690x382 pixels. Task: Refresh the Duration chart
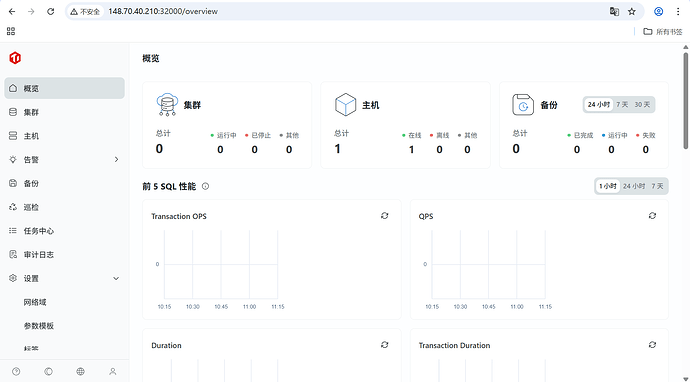tap(385, 345)
